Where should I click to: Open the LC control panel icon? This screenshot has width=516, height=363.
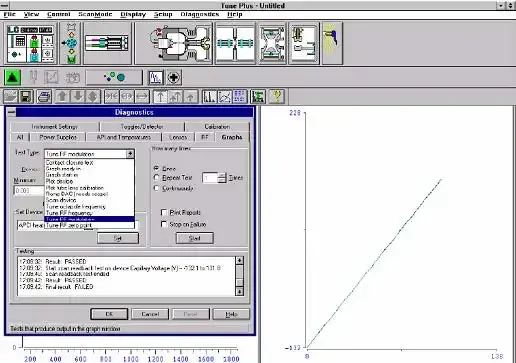point(30,43)
